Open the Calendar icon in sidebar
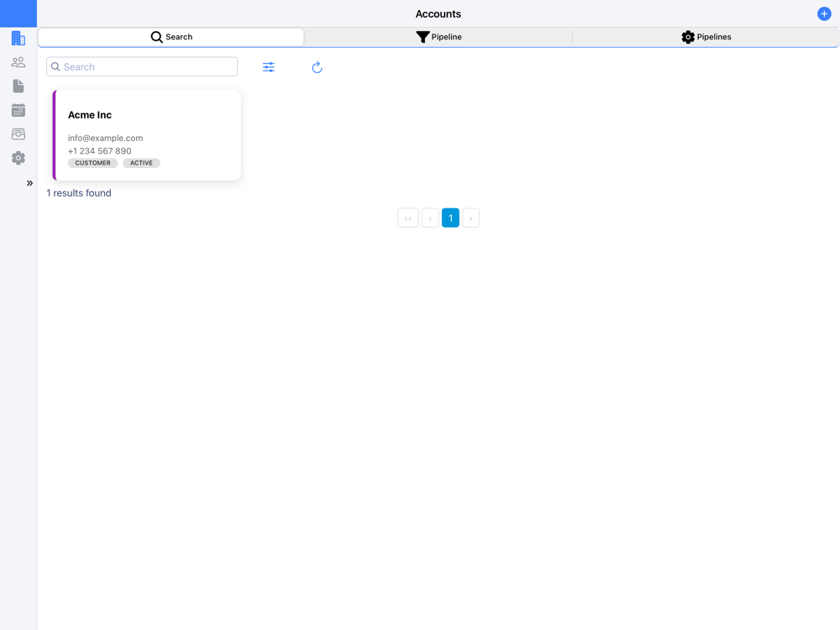Viewport: 840px width, 630px height. tap(18, 110)
